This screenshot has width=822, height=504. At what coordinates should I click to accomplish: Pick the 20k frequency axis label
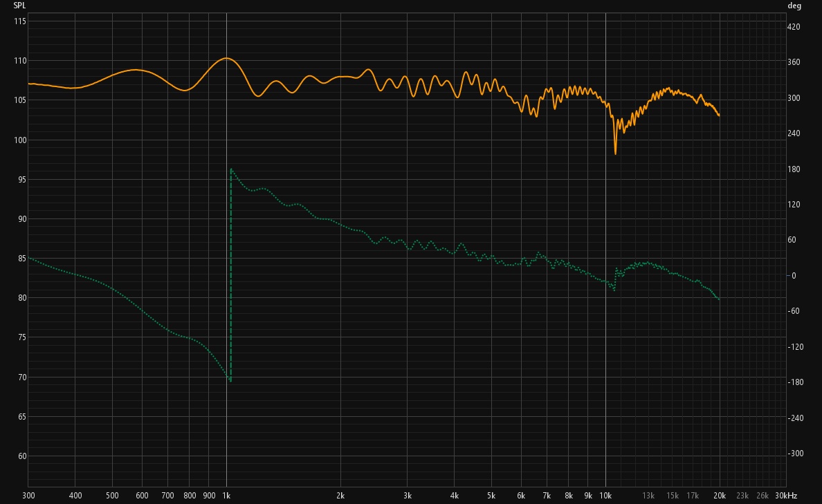click(x=720, y=496)
